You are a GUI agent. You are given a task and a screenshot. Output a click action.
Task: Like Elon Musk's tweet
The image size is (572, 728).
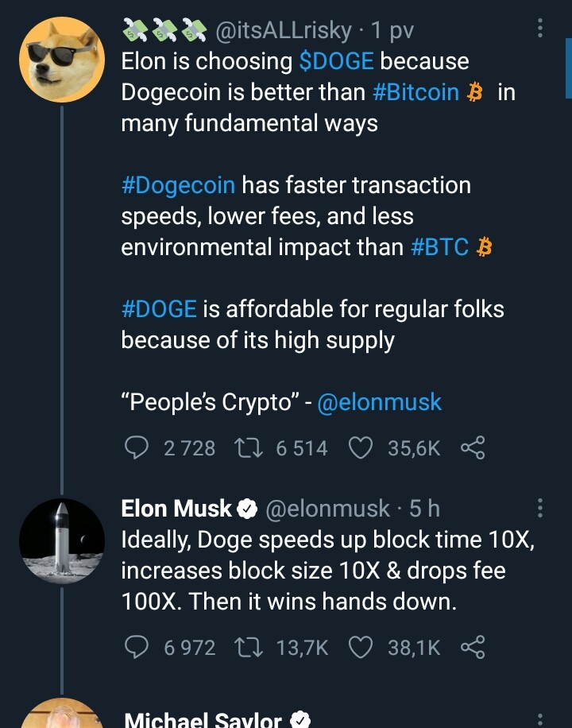pos(361,648)
